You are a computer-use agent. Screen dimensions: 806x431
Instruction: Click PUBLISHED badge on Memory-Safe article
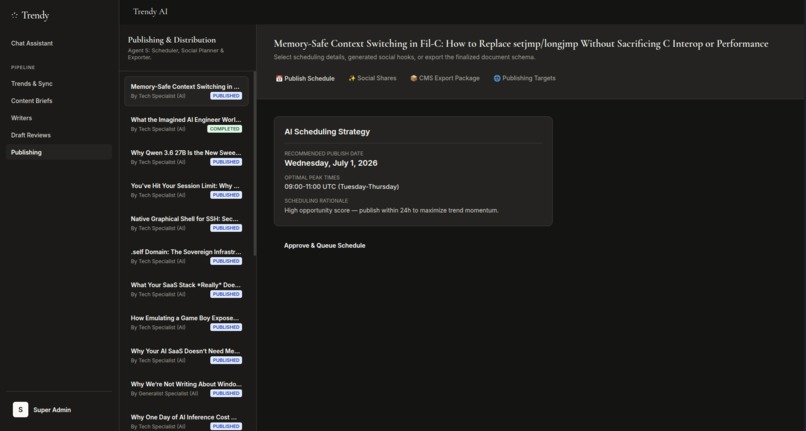[x=226, y=96]
